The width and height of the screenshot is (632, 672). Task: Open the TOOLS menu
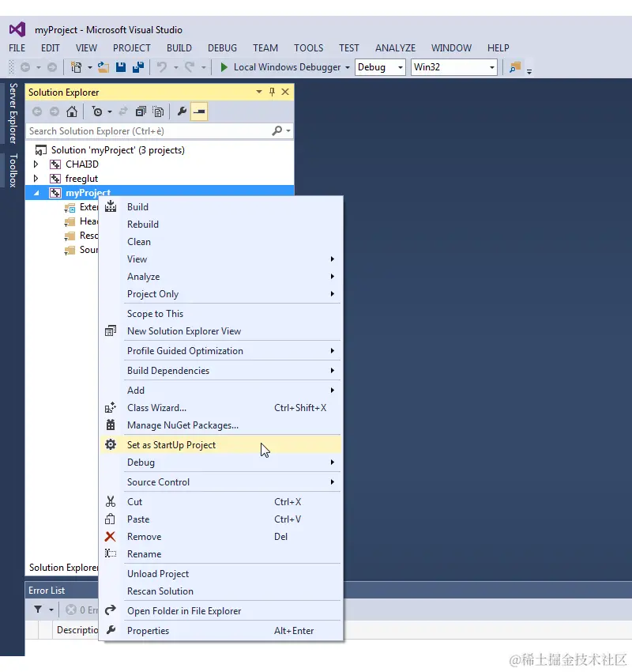(309, 48)
